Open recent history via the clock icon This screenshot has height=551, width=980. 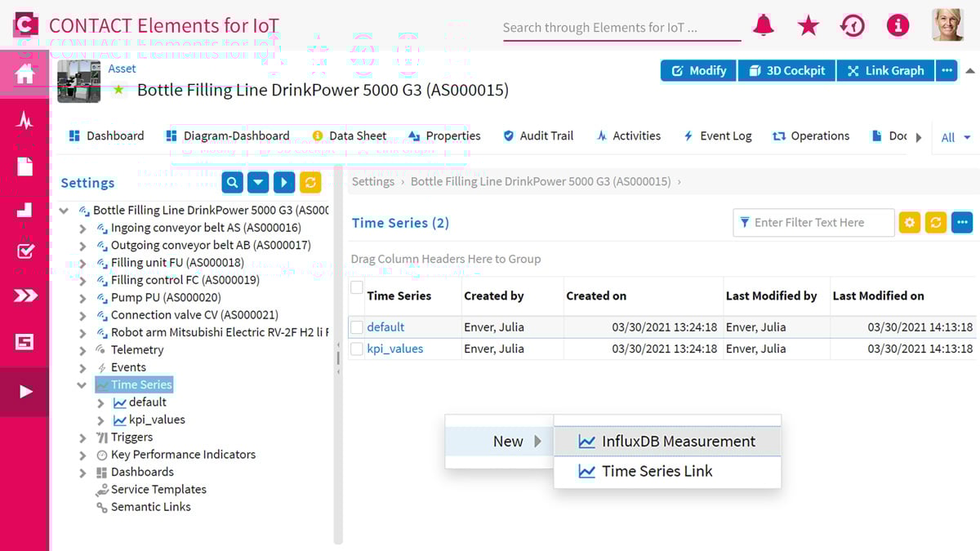pyautogui.click(x=853, y=25)
